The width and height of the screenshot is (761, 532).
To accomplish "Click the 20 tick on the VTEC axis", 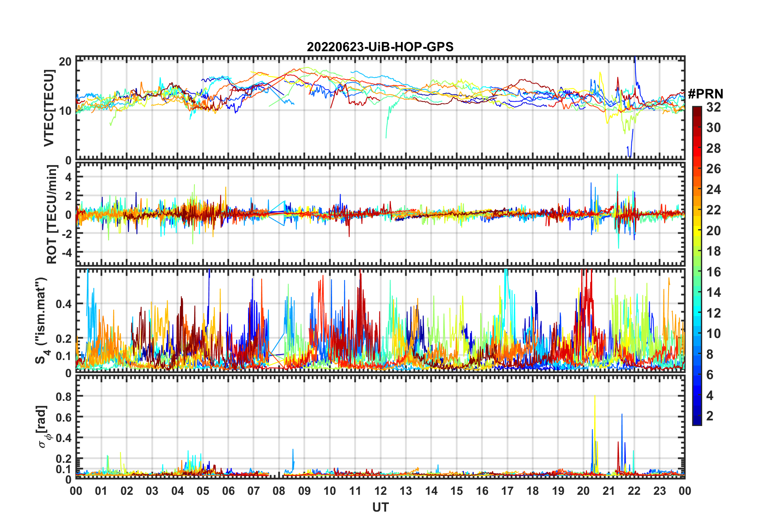I will [x=65, y=62].
